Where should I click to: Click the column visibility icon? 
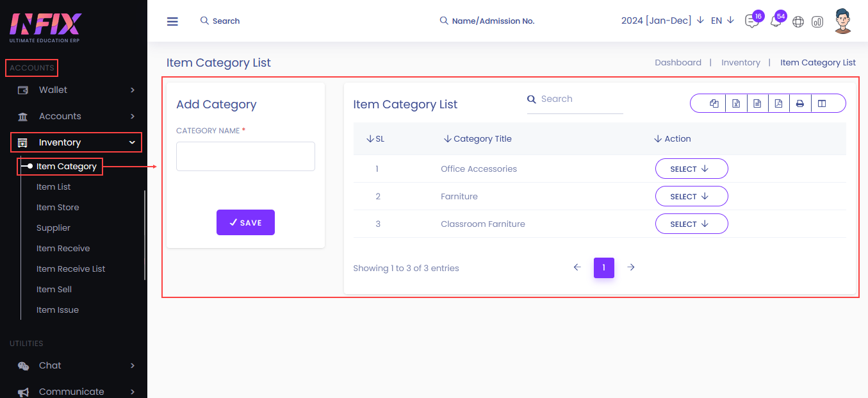point(822,103)
